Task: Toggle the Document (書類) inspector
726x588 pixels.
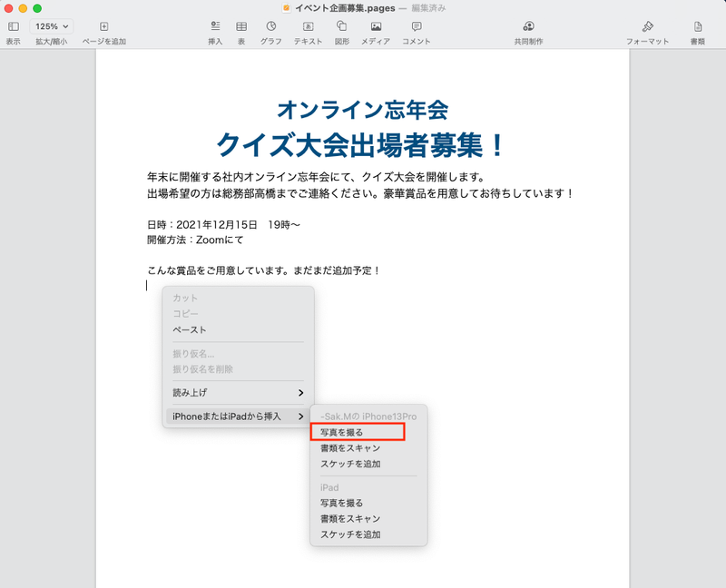Action: click(x=697, y=27)
